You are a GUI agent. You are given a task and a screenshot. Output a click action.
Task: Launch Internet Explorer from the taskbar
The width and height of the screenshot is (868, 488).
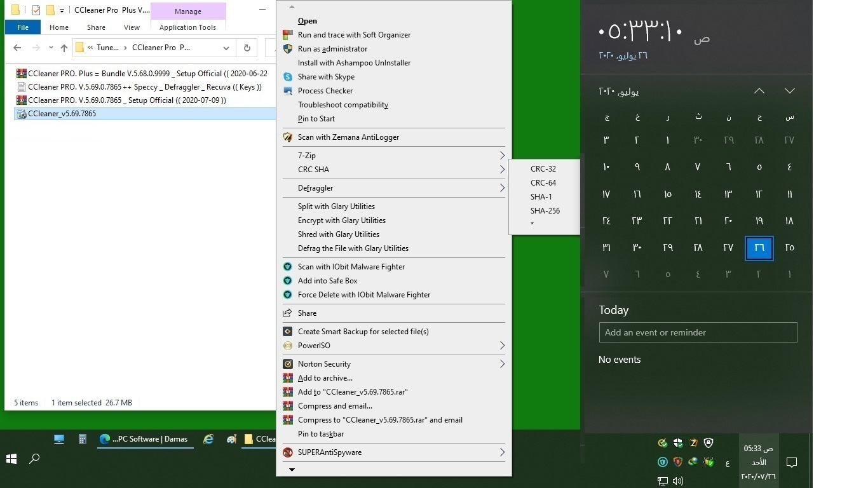[x=208, y=439]
